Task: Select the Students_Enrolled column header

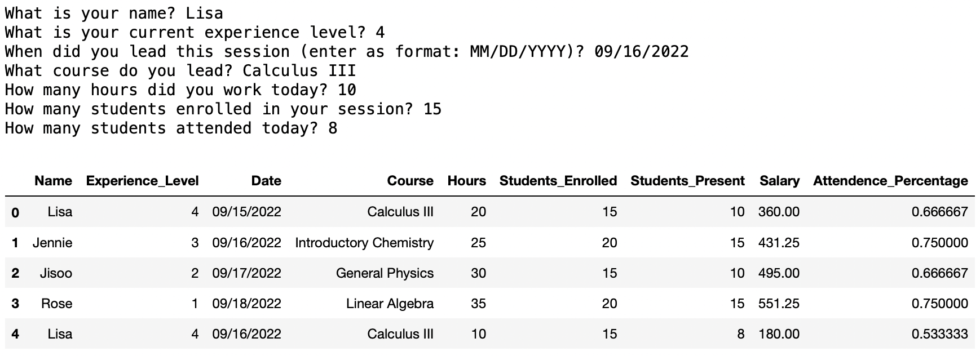Action: click(558, 181)
